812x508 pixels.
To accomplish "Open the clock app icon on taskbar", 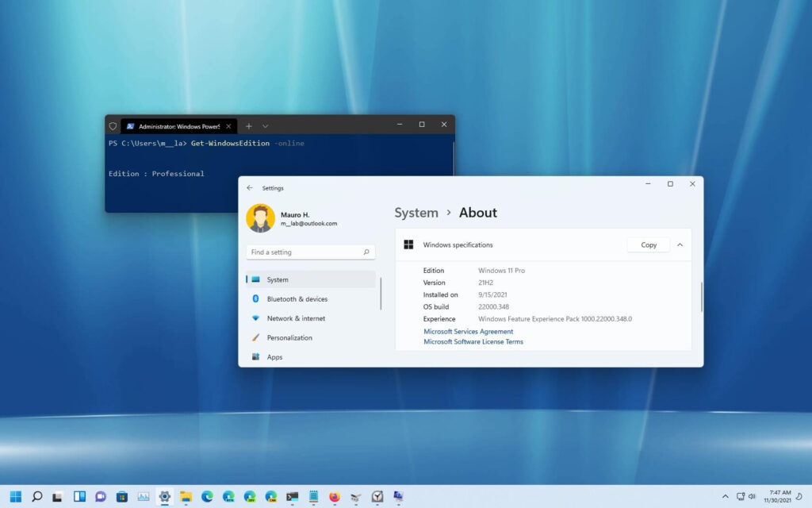I will pos(377,497).
